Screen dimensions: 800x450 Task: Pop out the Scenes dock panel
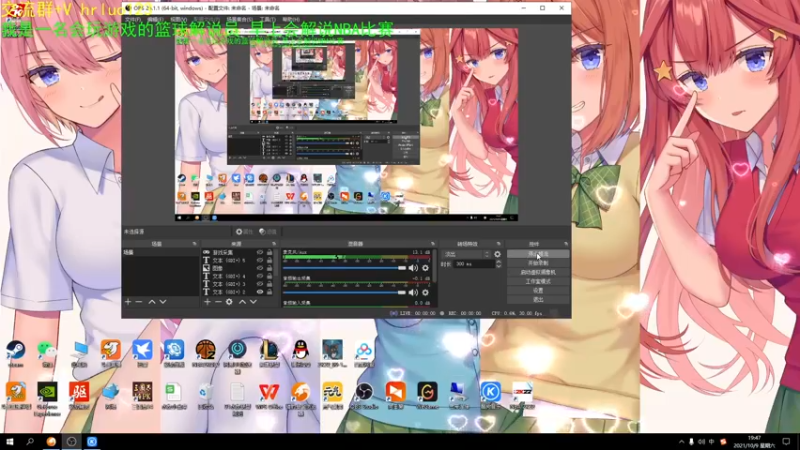(194, 244)
